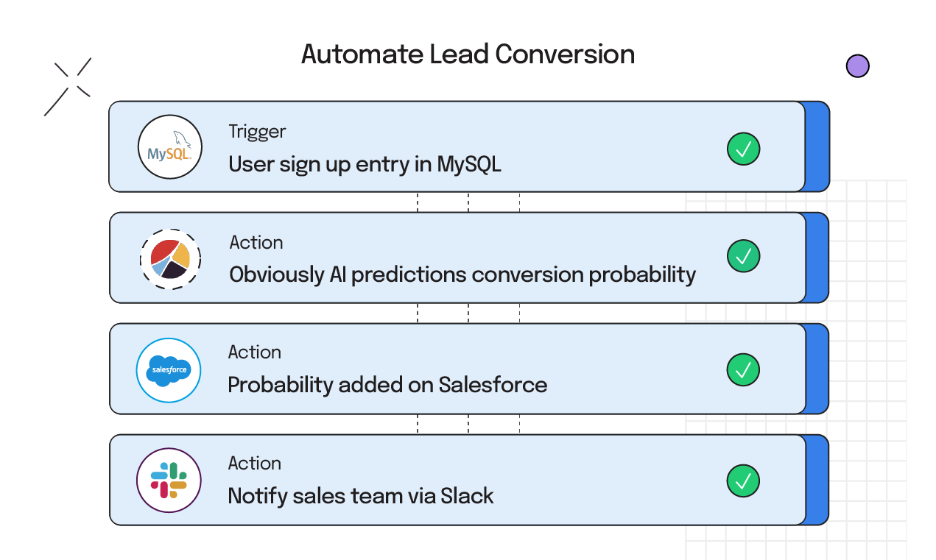
Task: Expand blue side tab of Salesforce card
Action: pyautogui.click(x=817, y=369)
